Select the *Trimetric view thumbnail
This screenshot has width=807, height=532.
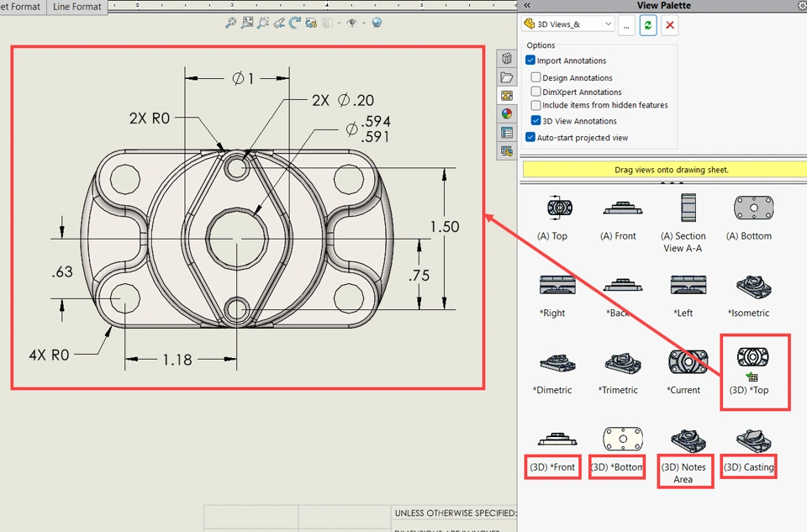[622, 363]
